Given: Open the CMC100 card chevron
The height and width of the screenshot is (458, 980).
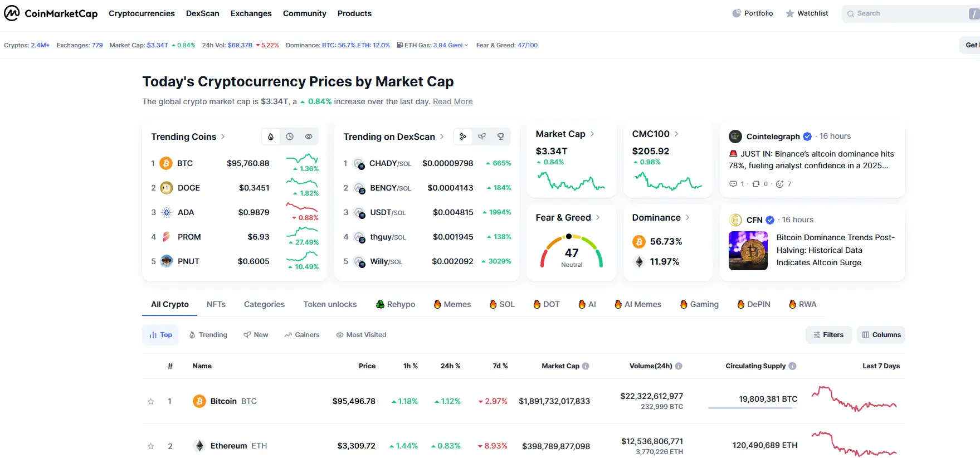Looking at the screenshot, I should [676, 134].
